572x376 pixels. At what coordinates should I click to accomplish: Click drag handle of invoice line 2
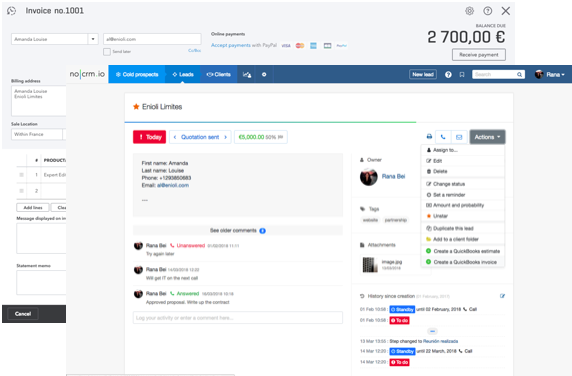(x=21, y=191)
